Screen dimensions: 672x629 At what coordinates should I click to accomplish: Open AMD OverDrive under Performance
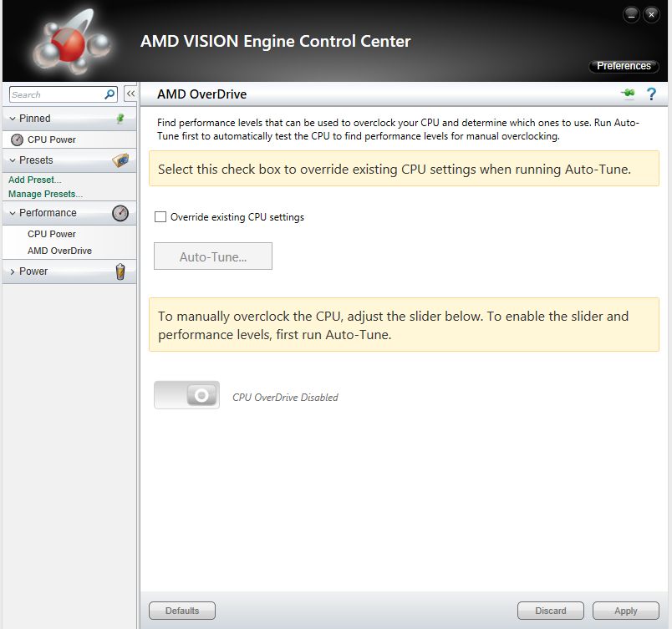(59, 251)
